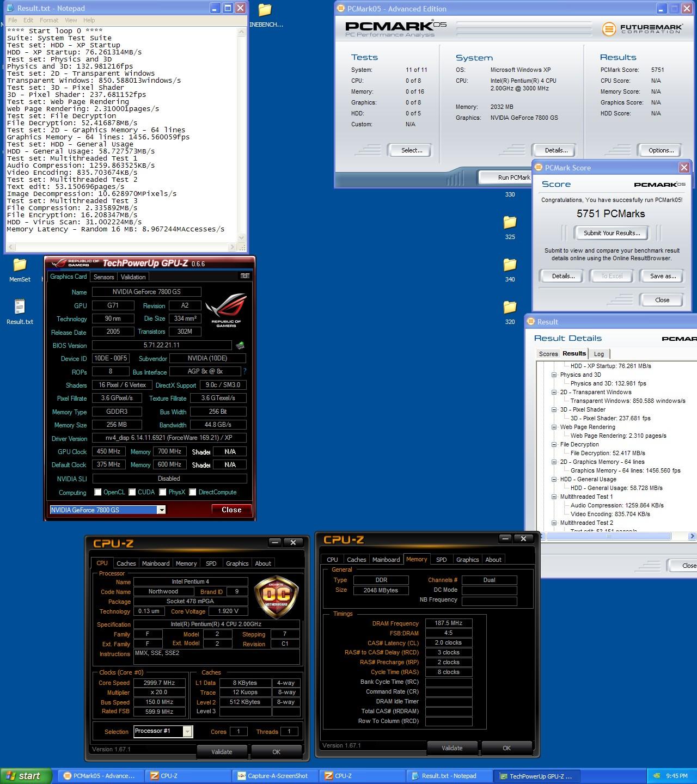Switch to the Result.txt Notepad taskbar item

(x=449, y=776)
